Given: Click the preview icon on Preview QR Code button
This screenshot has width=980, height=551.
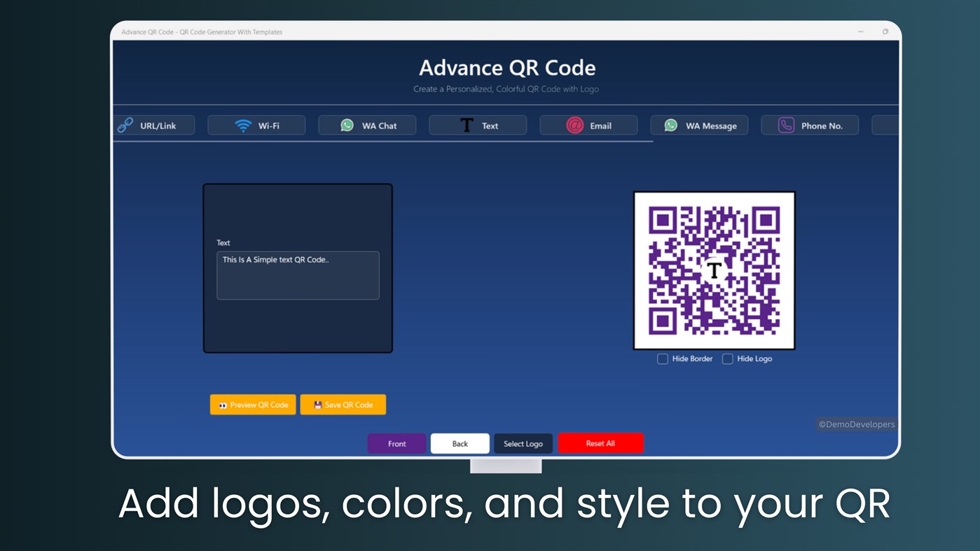Looking at the screenshot, I should pos(223,404).
